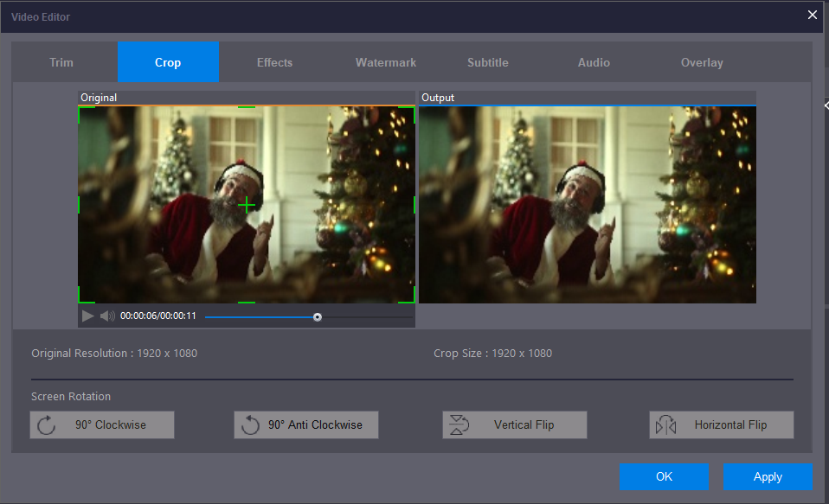Image resolution: width=829 pixels, height=504 pixels.
Task: Apply Vertical Flip to the video
Action: [x=514, y=424]
